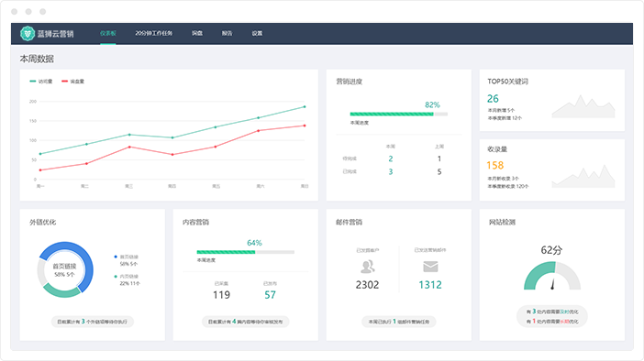Image resolution: width=644 pixels, height=361 pixels.
Task: Click the envelope icon above 1312
Action: click(x=430, y=267)
